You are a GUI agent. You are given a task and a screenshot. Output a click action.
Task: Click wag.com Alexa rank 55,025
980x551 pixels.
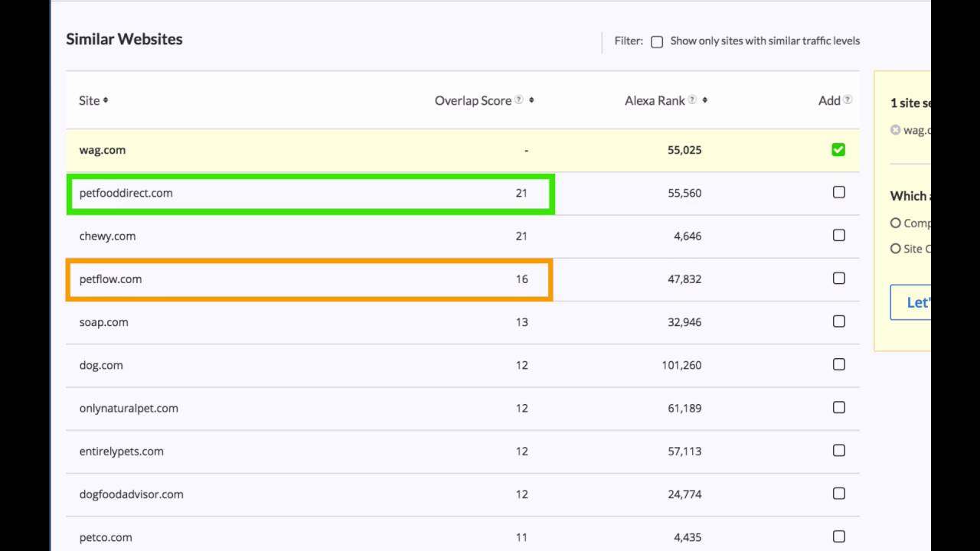coord(684,150)
